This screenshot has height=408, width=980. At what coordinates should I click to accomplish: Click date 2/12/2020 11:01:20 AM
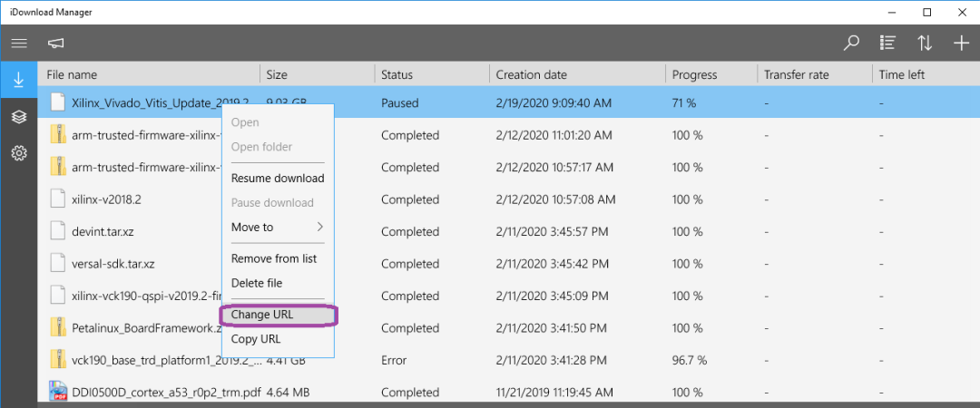pos(554,135)
